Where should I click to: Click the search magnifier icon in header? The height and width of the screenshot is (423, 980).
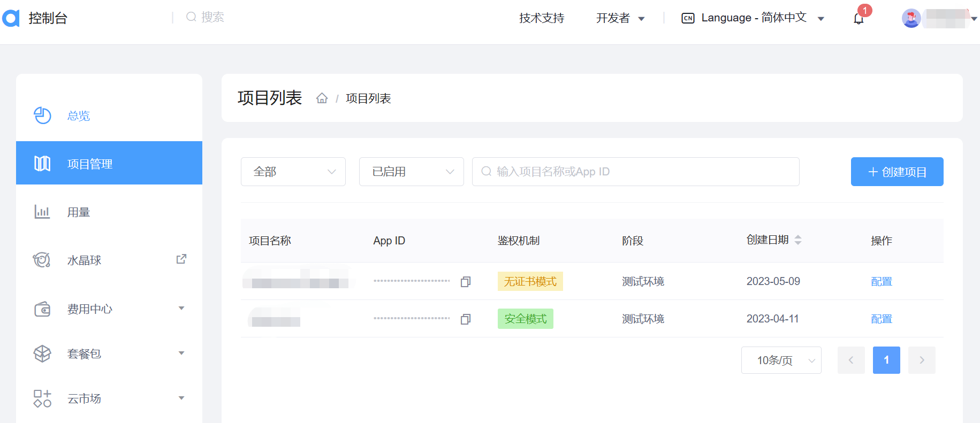pyautogui.click(x=191, y=17)
